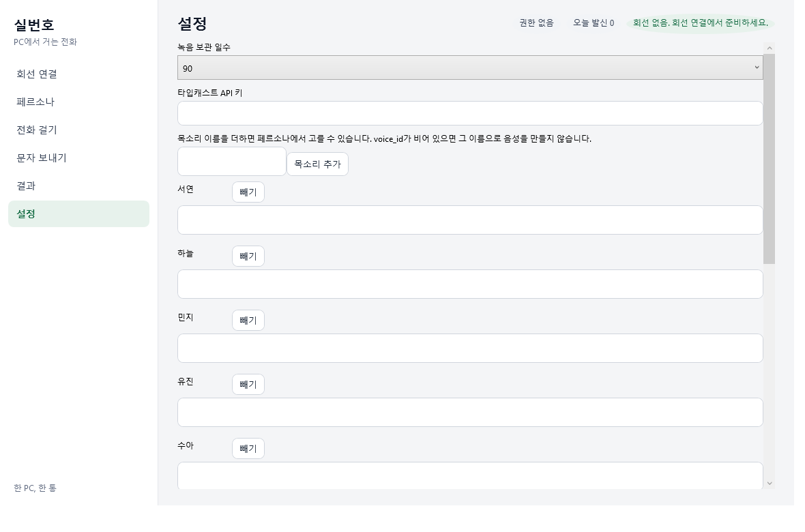This screenshot has width=805, height=532.
Task: Click the voice_id field under 하늘
Action: coord(470,284)
